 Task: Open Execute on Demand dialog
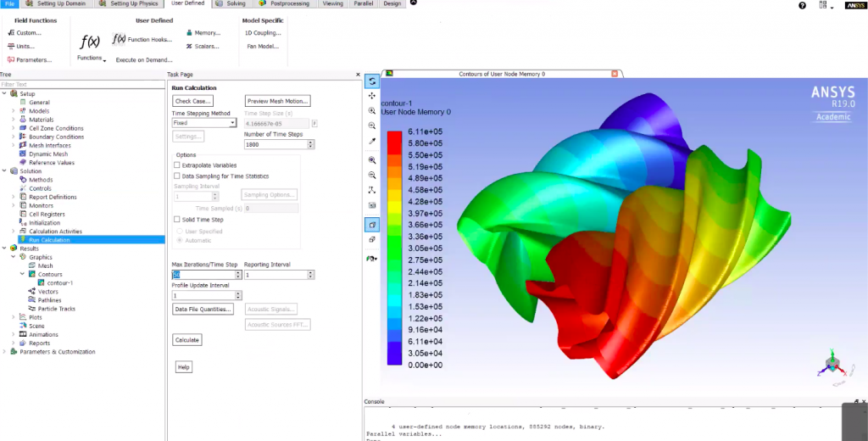coord(144,60)
